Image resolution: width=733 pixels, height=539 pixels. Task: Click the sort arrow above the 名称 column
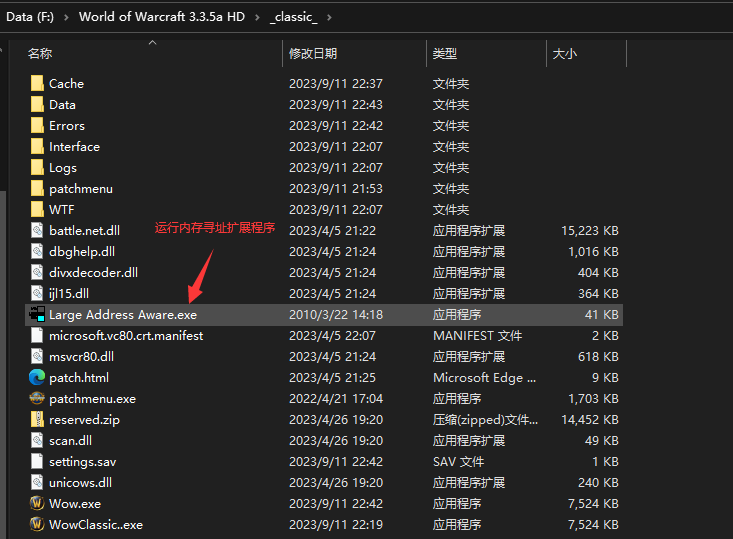click(152, 43)
